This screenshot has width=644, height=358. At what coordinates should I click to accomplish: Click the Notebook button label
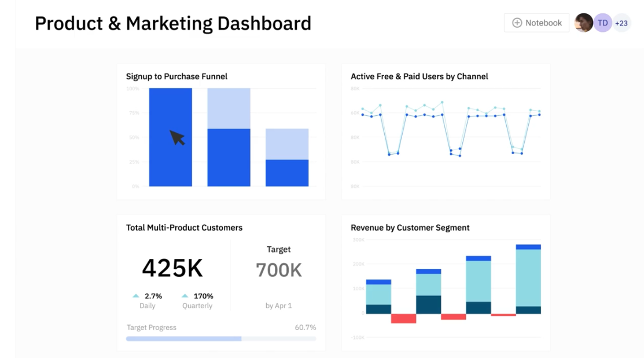(x=543, y=23)
